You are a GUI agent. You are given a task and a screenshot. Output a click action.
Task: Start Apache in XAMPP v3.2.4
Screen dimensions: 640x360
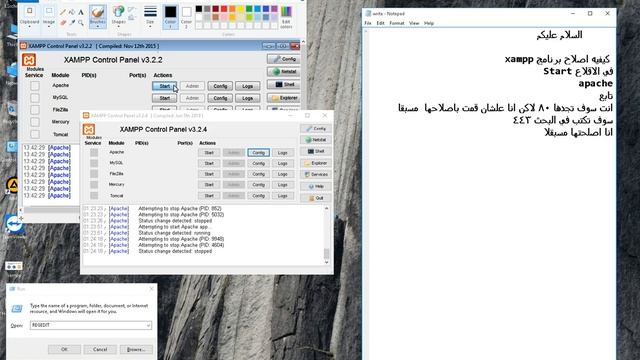pyautogui.click(x=209, y=153)
